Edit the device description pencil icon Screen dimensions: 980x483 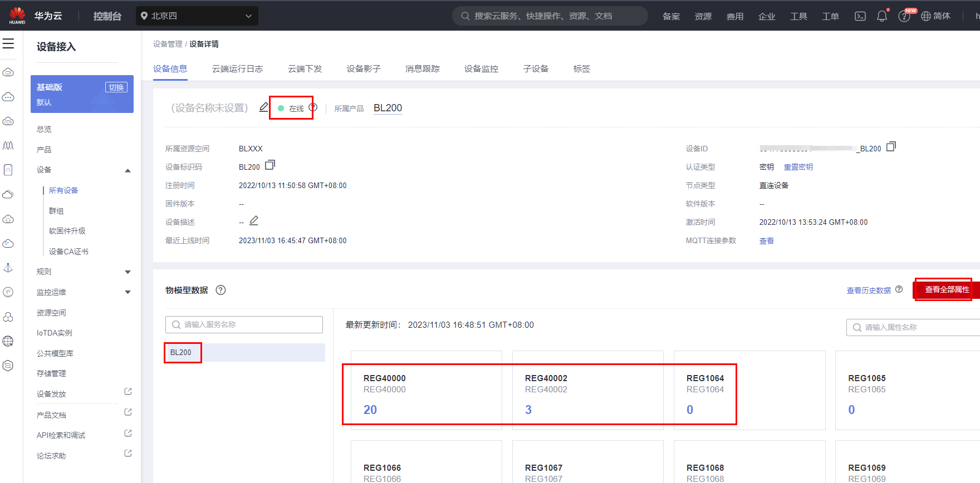254,221
